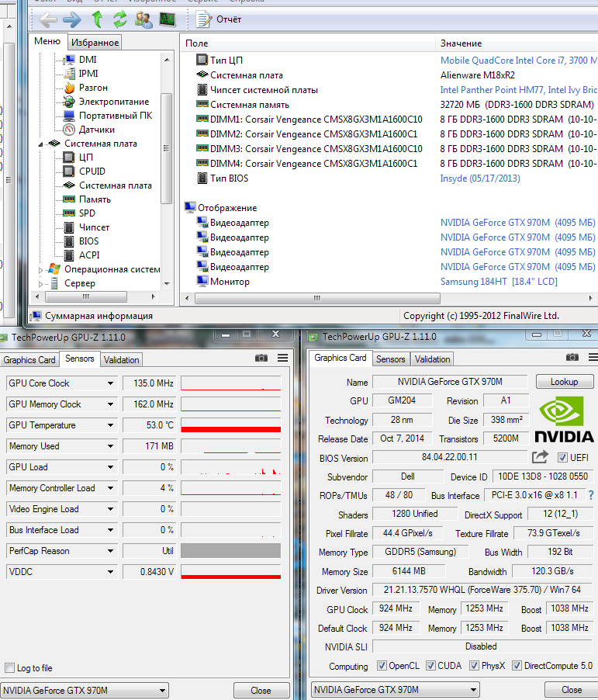Select Память tree item
This screenshot has width=598, height=700.
tap(95, 199)
